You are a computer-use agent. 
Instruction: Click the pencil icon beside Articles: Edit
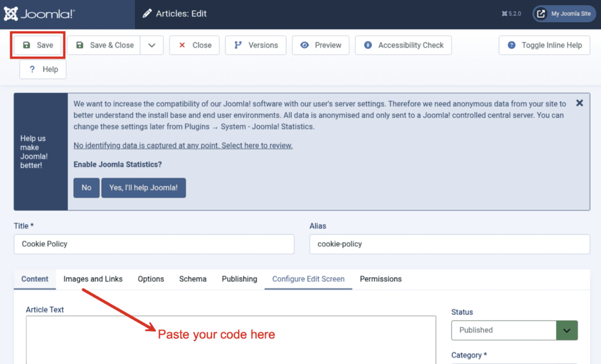147,14
